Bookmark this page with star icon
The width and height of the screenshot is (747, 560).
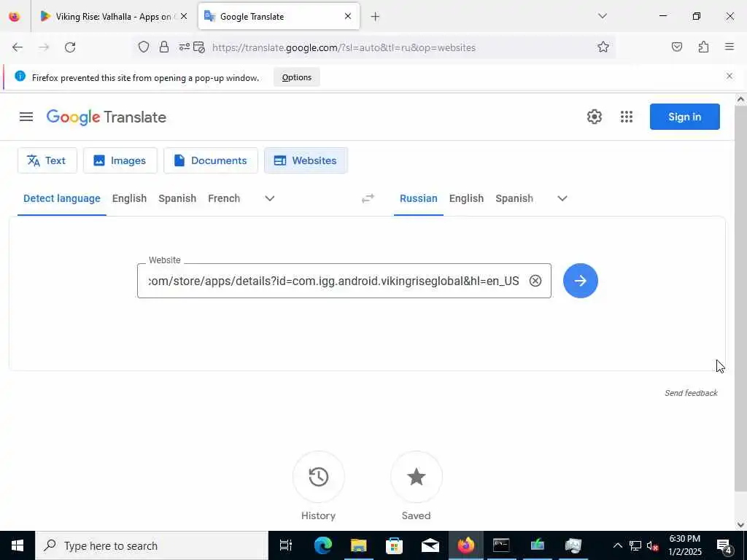click(603, 47)
